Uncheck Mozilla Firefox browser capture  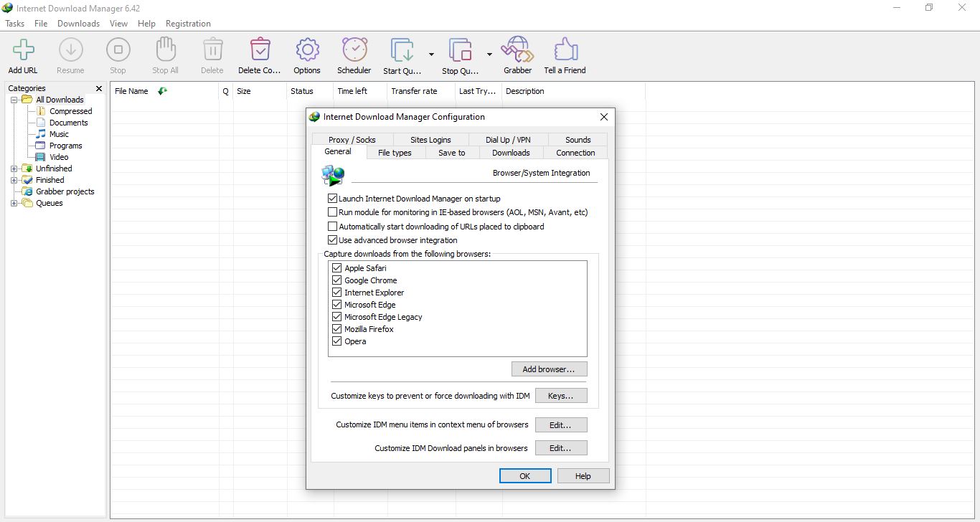coord(336,329)
